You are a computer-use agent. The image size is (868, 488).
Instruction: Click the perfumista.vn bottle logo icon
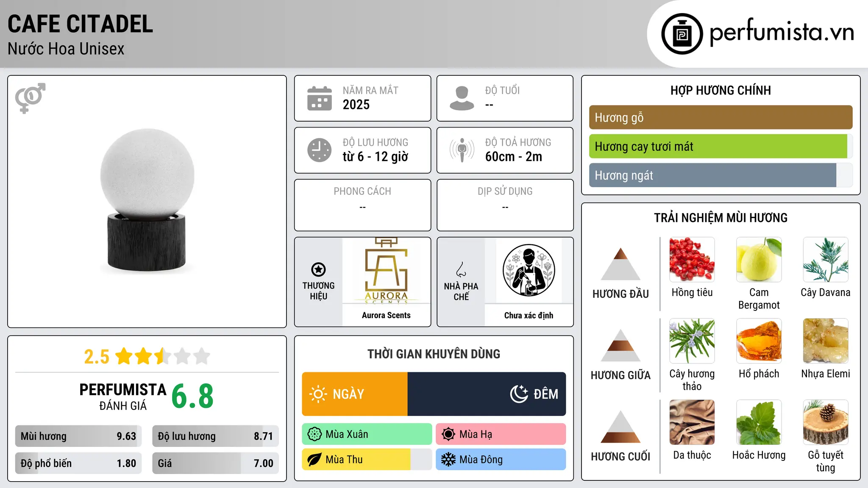[682, 34]
